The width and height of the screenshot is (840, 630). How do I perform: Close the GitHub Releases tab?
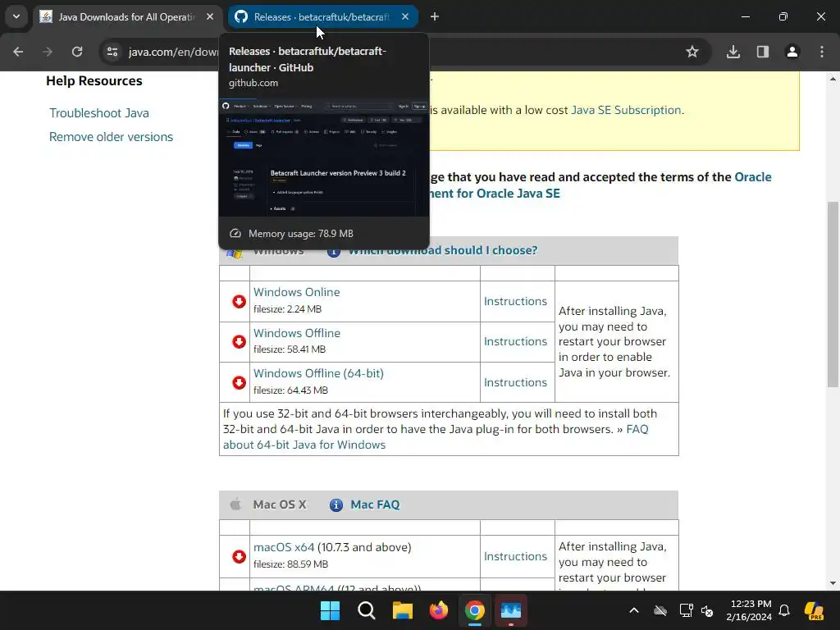pos(405,16)
